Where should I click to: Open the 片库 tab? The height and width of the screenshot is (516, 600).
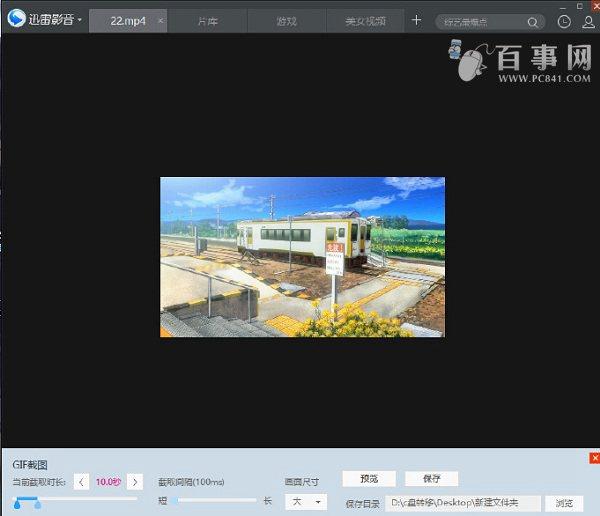207,21
